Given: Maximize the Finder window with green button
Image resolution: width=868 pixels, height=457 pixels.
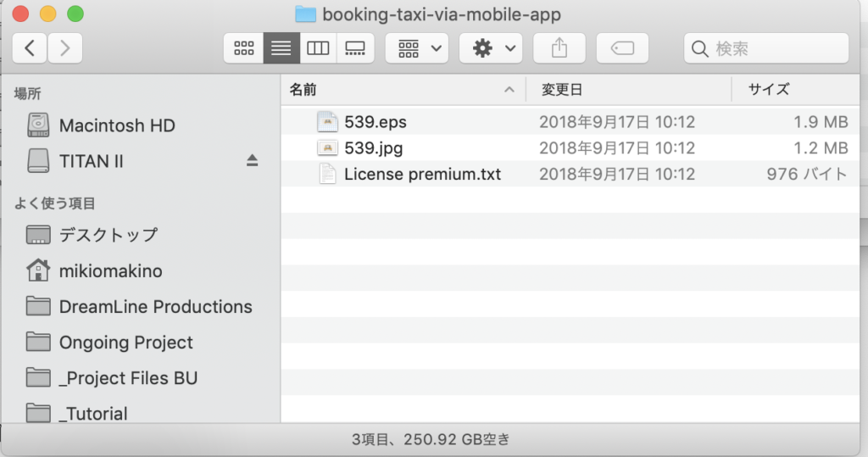Looking at the screenshot, I should pos(75,14).
